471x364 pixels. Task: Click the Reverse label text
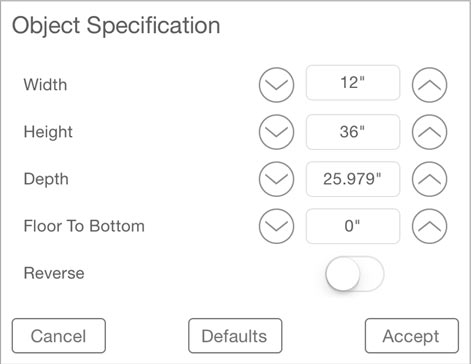pos(54,273)
